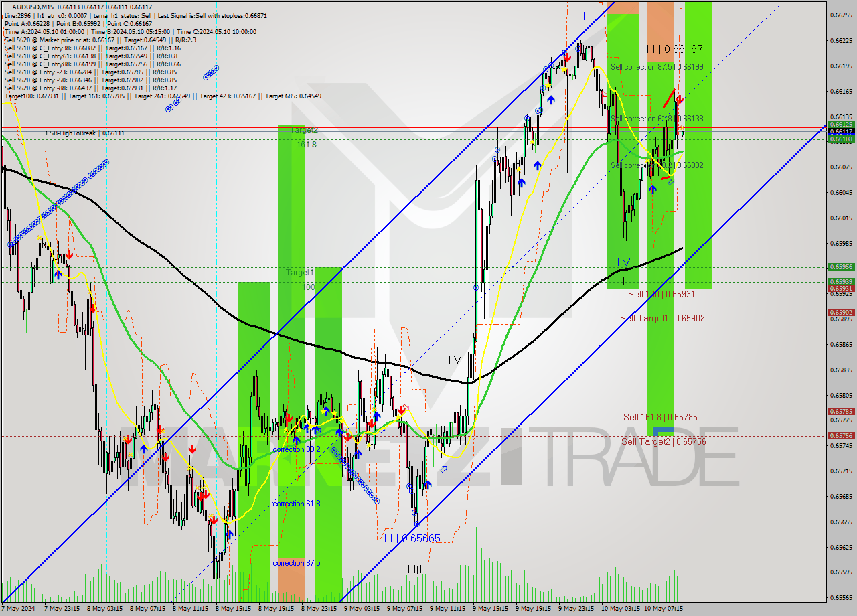The height and width of the screenshot is (616, 857).
Task: Click the '7 May 2024' time label
Action: click(x=19, y=609)
